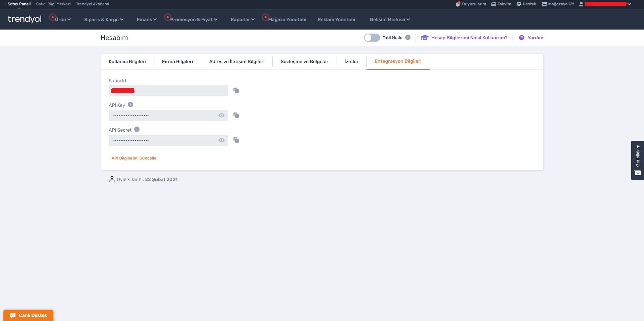Viewport: 644px width, 321px height.
Task: Click the API Key info icon
Action: 130,105
